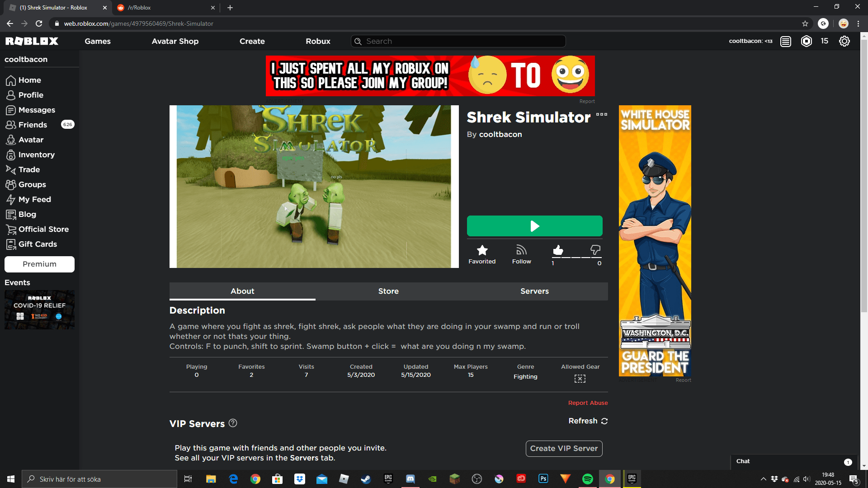Open Roblox settings gear menu
The width and height of the screenshot is (868, 488).
coord(844,41)
